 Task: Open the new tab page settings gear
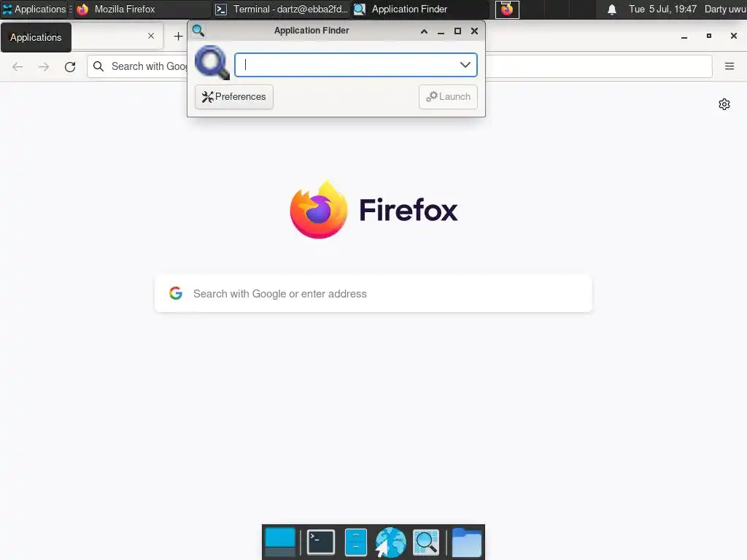724,104
